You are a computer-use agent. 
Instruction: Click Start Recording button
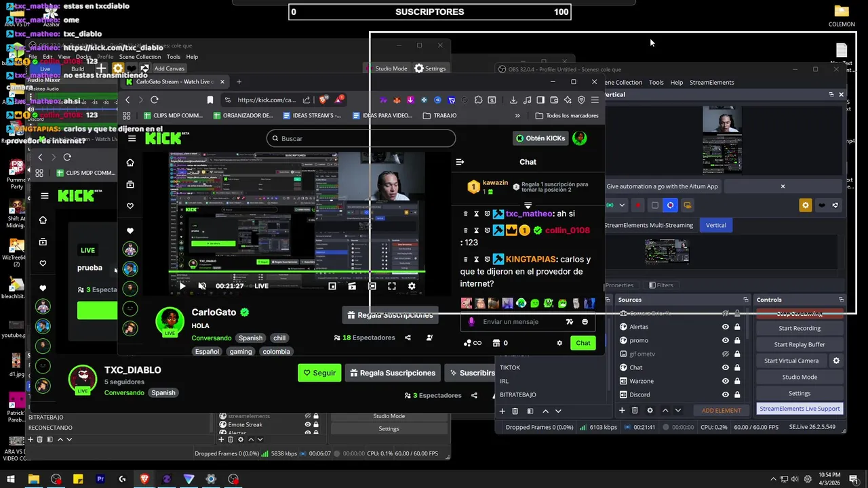tap(799, 328)
